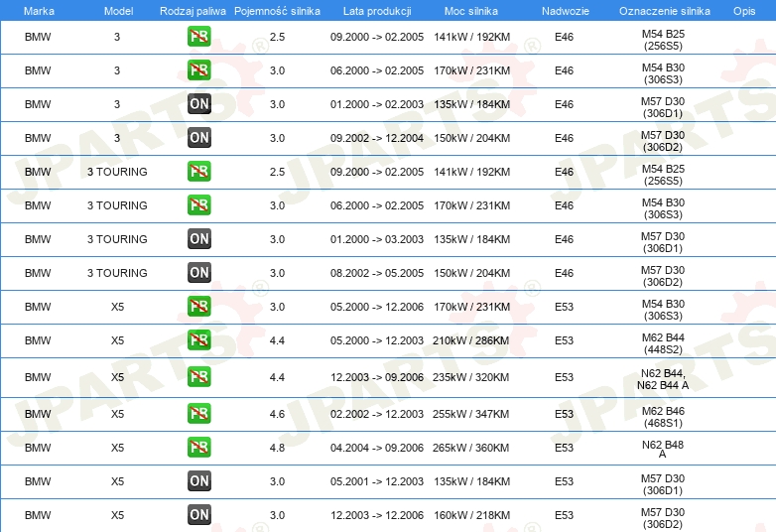Click diesel ON icon in X5 135kW row
The image size is (776, 532).
[x=198, y=480]
